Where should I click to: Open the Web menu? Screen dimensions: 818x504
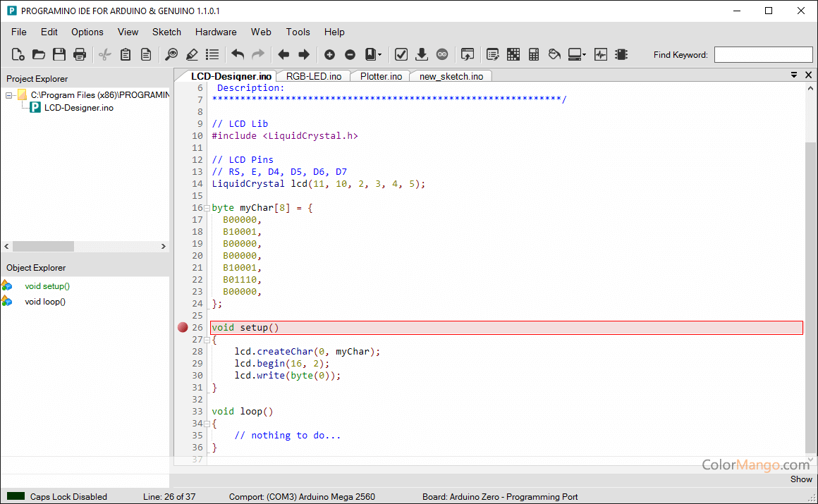(x=261, y=32)
